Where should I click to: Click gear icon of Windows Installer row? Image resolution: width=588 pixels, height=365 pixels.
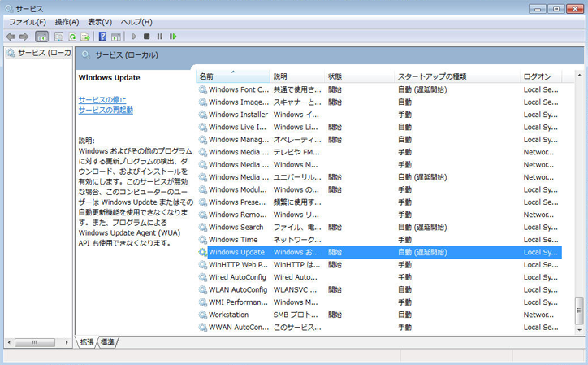pos(203,115)
